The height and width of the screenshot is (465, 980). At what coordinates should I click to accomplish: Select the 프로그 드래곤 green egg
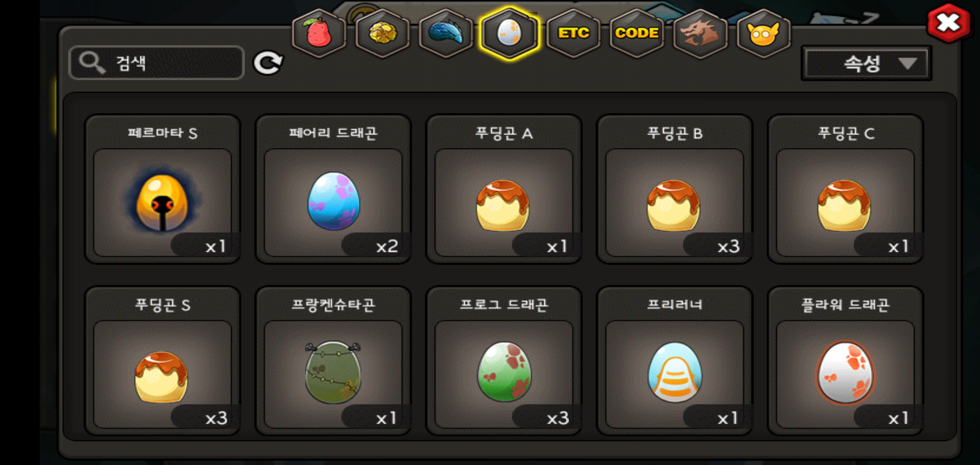tap(504, 361)
